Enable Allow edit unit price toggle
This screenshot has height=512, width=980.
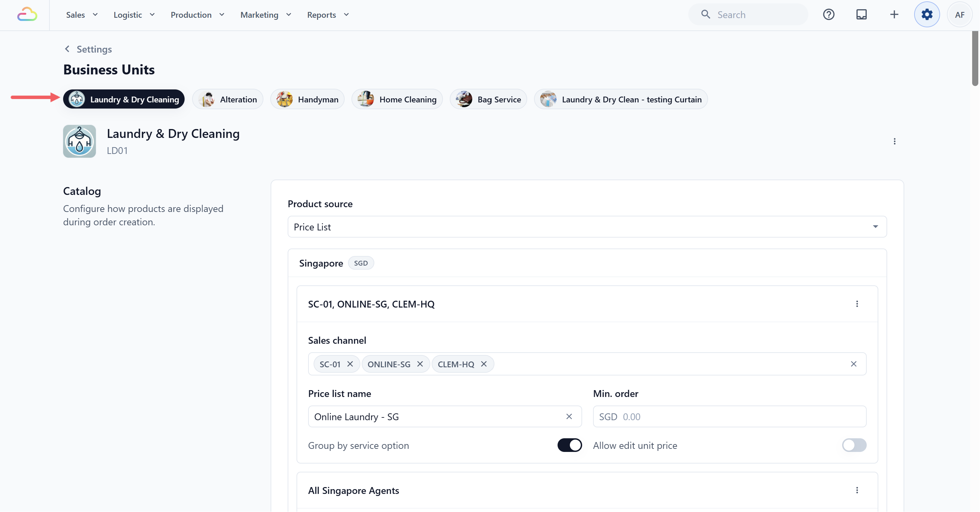click(854, 445)
